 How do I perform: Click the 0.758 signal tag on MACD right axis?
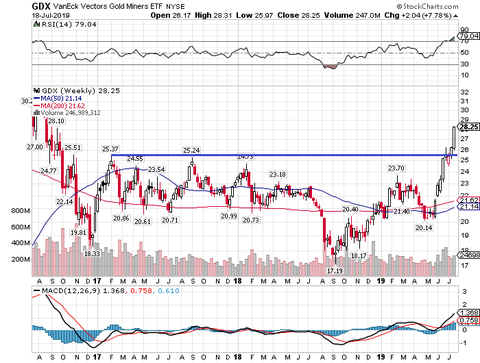coord(469,321)
